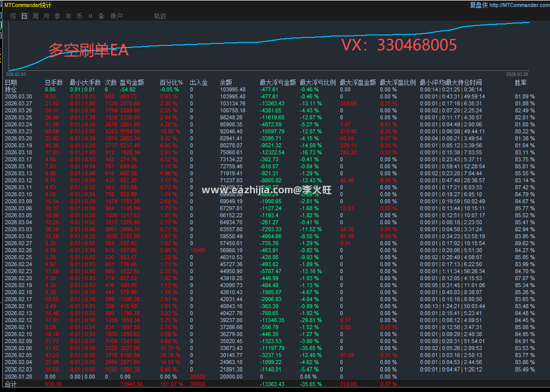The image size is (550, 392).
Task: Click the 最小|平均|最大持仓时间 column header
Action: click(450, 83)
